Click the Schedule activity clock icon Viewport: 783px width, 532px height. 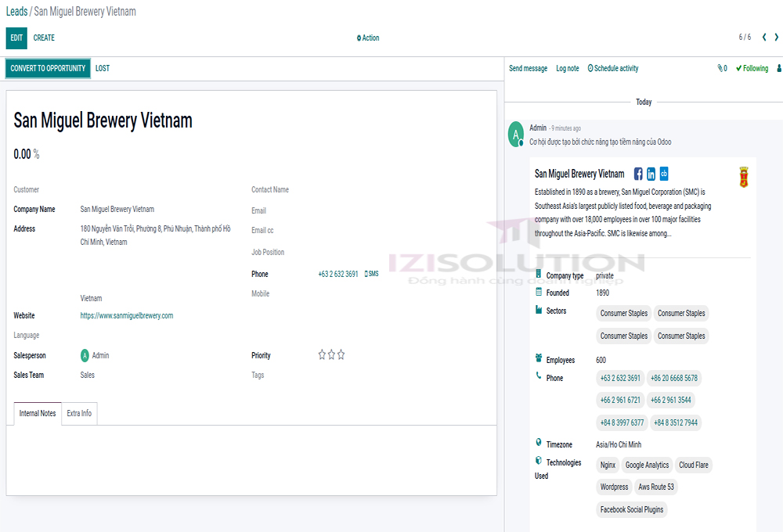591,68
